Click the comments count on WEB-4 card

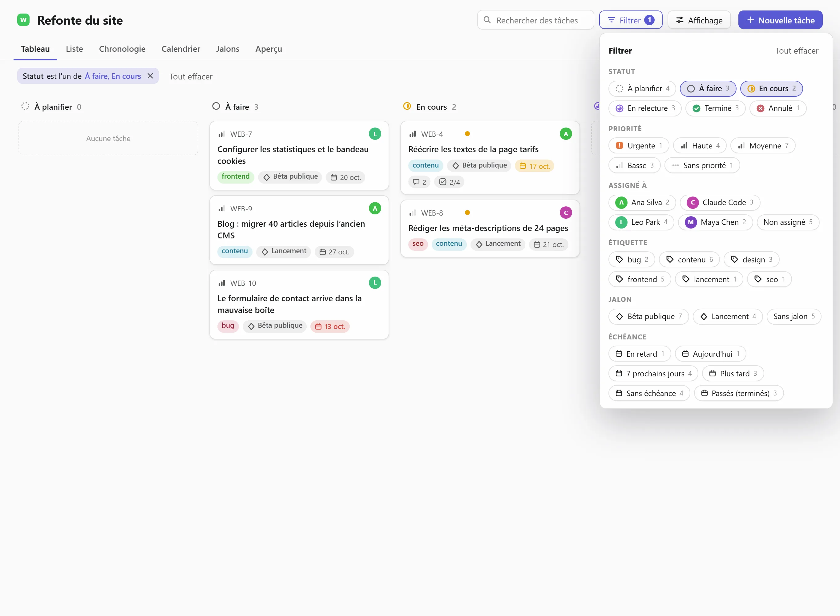coord(419,182)
